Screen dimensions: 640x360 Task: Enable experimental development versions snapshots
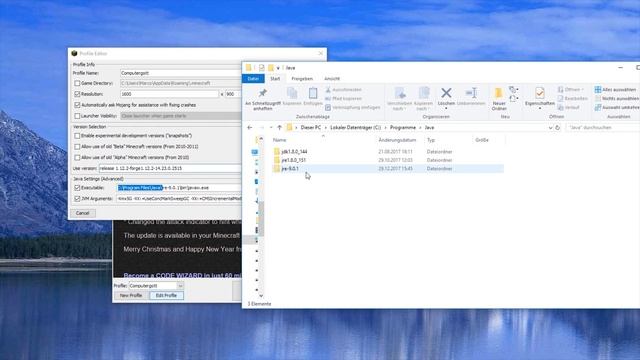(77, 136)
